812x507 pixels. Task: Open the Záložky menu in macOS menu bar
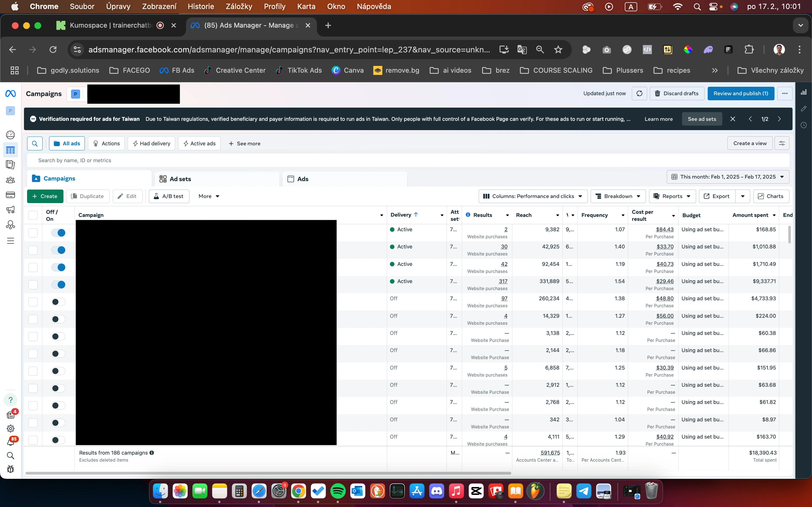(239, 7)
